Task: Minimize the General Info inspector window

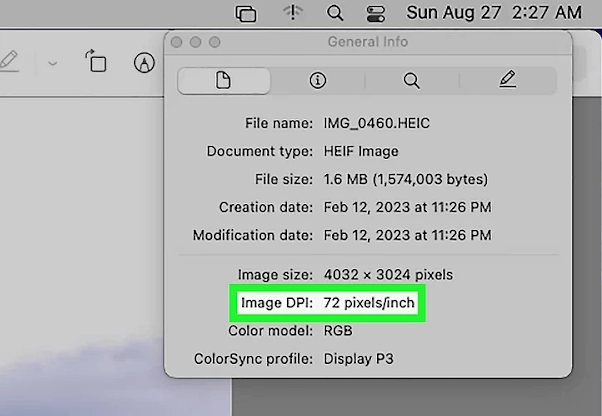Action: coord(194,43)
